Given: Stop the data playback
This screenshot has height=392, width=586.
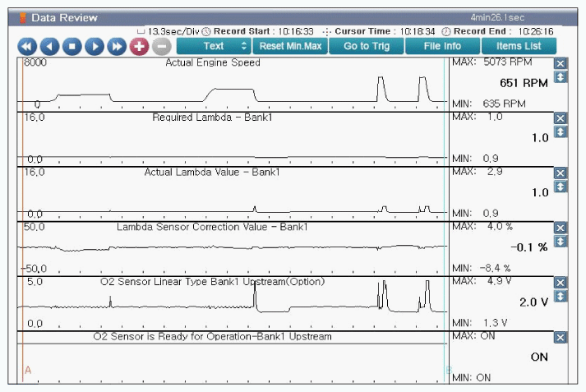Looking at the screenshot, I should click(x=72, y=47).
